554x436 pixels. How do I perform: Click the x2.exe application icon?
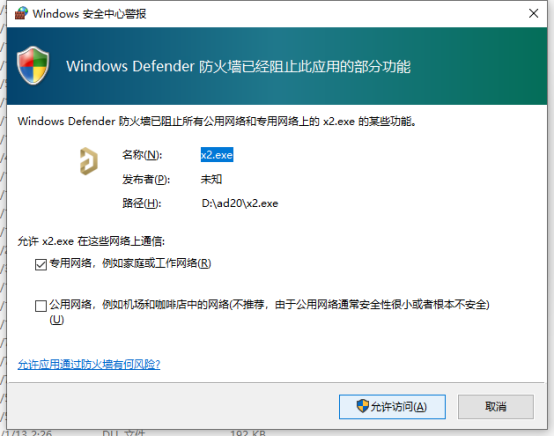[x=89, y=161]
